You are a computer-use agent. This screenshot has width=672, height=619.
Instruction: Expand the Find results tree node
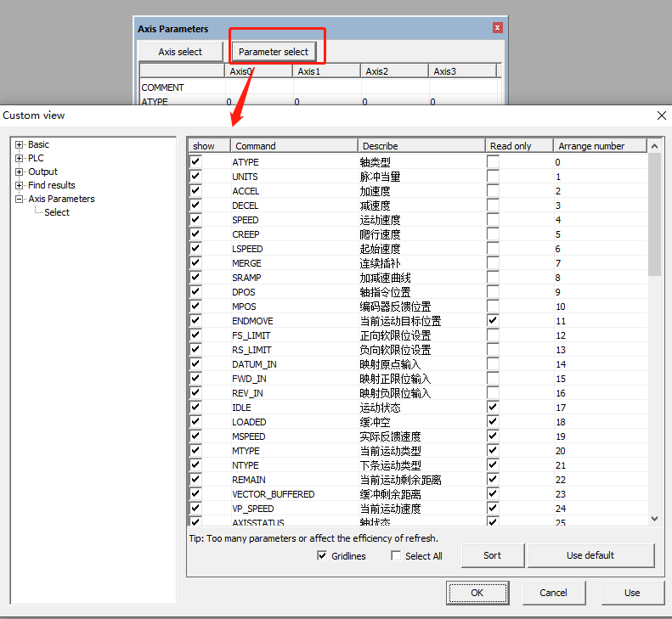pos(20,185)
